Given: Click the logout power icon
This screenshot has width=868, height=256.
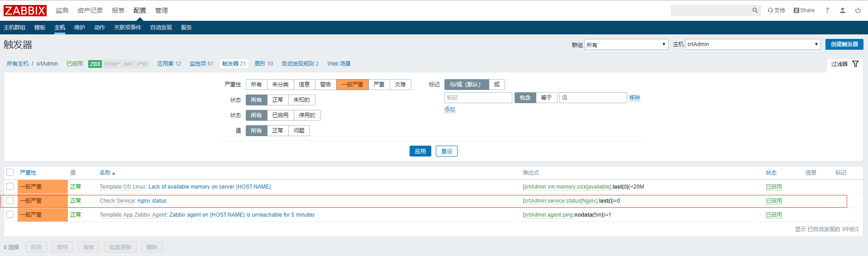Looking at the screenshot, I should click(x=858, y=10).
